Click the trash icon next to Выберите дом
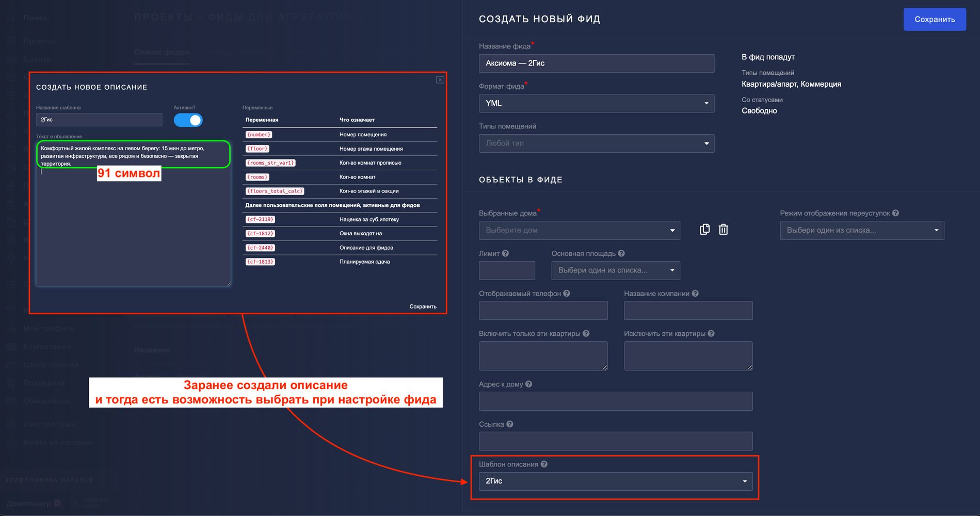Image resolution: width=980 pixels, height=516 pixels. [x=724, y=230]
